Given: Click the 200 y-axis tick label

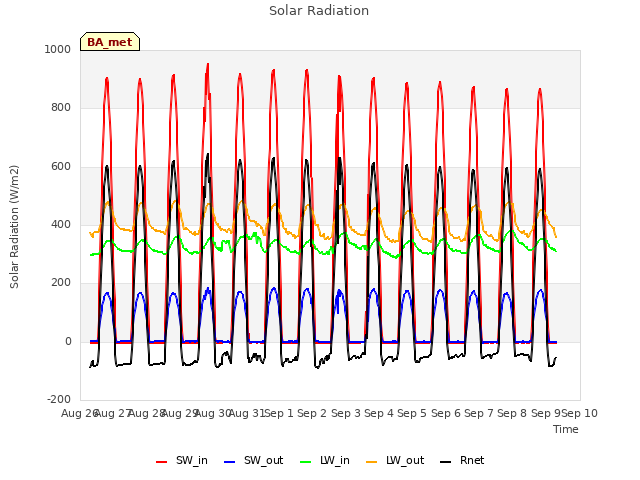Looking at the screenshot, I should click(61, 282).
